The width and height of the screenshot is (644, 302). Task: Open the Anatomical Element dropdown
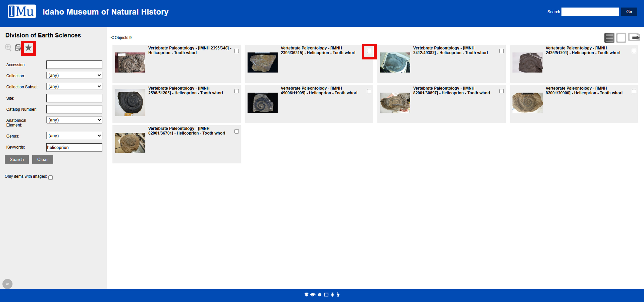pos(74,120)
